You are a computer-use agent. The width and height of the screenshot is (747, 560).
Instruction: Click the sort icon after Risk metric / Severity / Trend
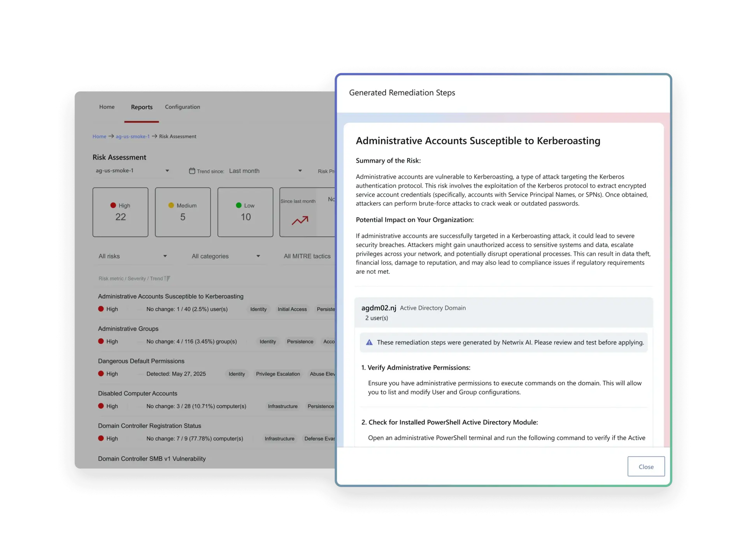(x=167, y=278)
